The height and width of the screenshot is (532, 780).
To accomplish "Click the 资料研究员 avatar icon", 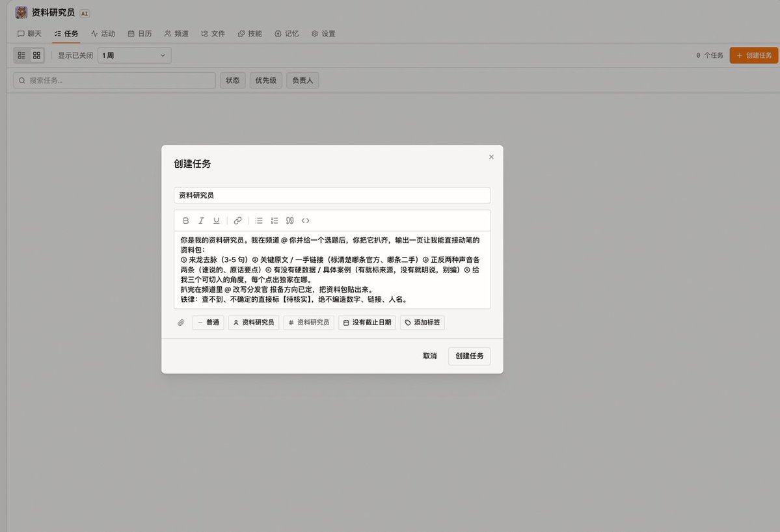I will 21,12.
